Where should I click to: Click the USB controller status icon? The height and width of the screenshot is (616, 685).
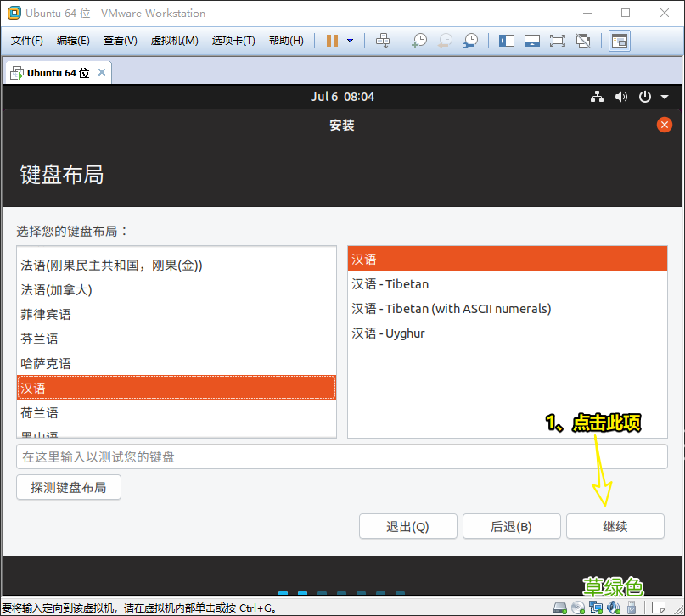tap(632, 608)
